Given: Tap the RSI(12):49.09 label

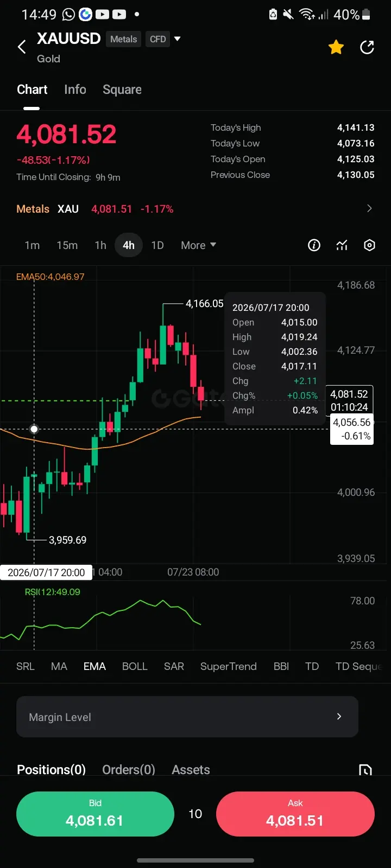Looking at the screenshot, I should pyautogui.click(x=53, y=592).
